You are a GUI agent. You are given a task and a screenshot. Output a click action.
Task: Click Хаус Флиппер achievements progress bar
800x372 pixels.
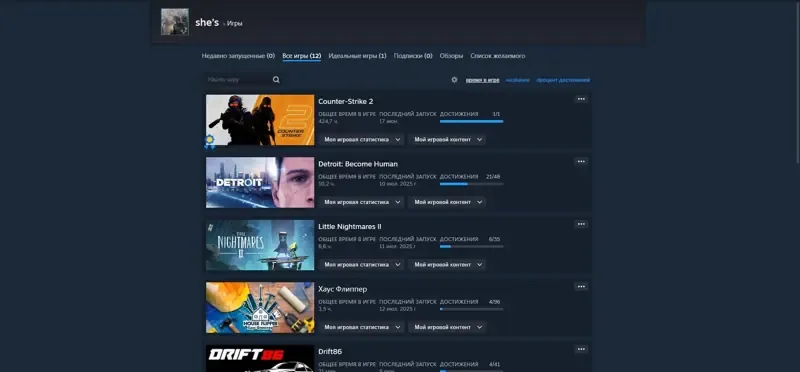click(471, 309)
